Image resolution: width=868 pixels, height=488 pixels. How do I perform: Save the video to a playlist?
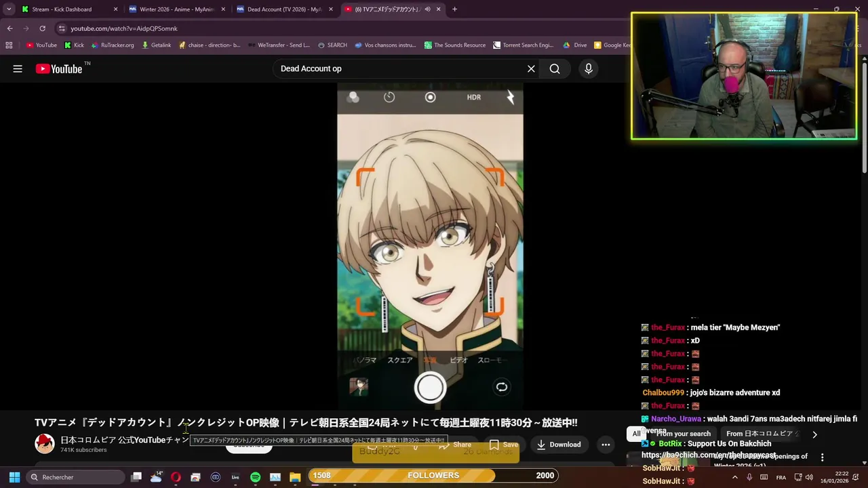[503, 445]
